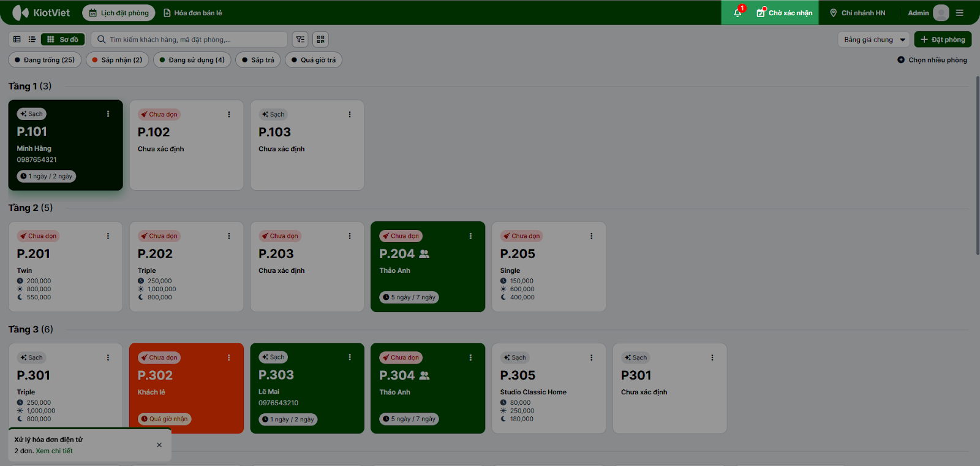Open the notification bell
This screenshot has width=980, height=466.
738,12
